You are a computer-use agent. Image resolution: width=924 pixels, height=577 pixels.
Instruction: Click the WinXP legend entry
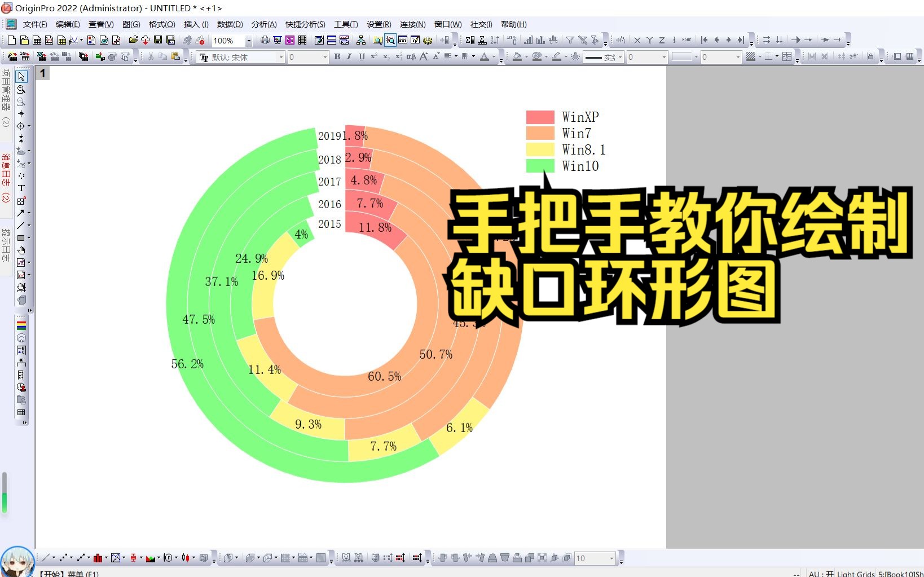coord(580,117)
